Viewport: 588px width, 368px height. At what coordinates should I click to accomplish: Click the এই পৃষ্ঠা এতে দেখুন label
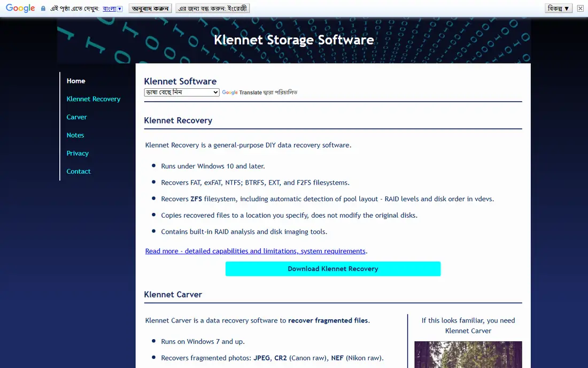point(75,8)
